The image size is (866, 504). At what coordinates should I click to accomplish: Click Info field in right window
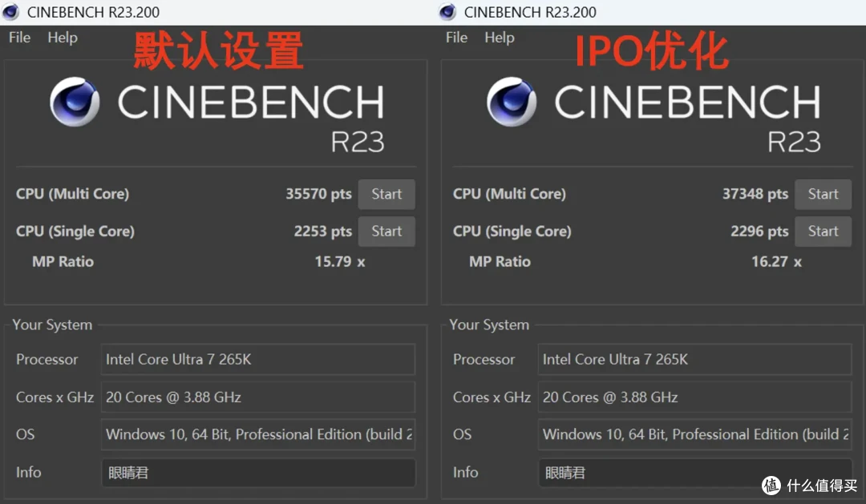(x=694, y=473)
